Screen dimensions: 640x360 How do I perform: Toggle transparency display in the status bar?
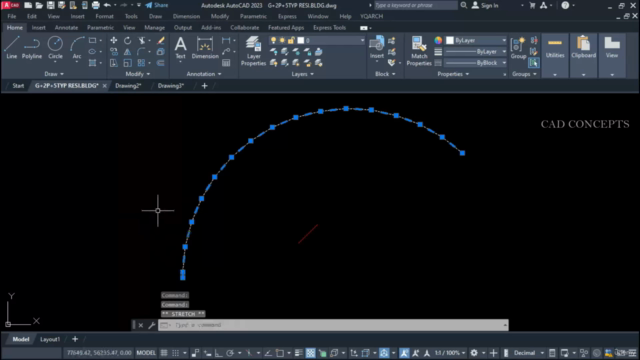point(311,353)
